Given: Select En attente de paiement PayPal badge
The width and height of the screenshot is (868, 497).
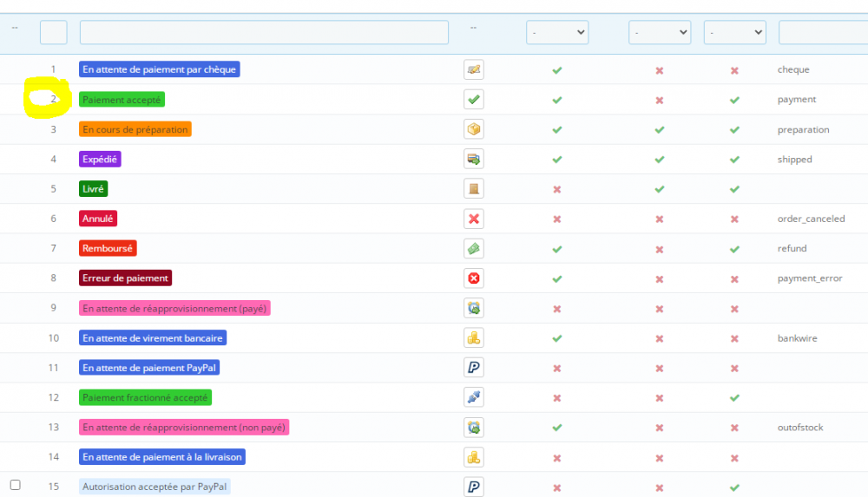Looking at the screenshot, I should 149,368.
